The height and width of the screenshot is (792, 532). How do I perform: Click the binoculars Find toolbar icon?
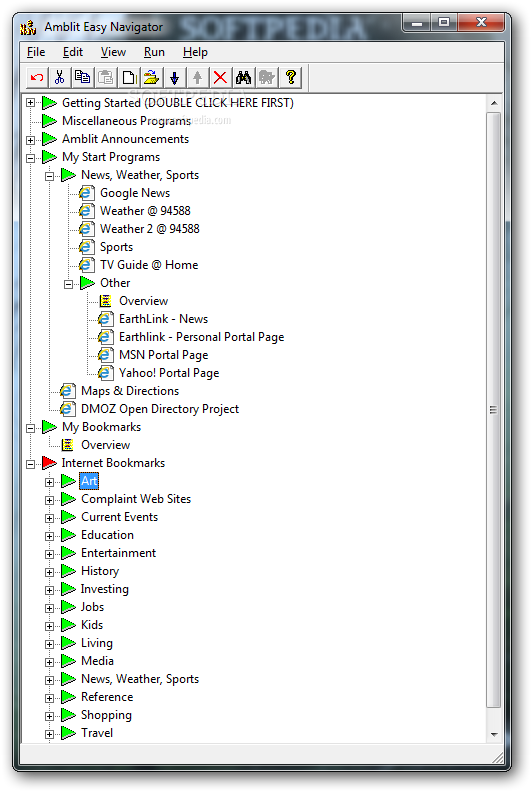[243, 77]
